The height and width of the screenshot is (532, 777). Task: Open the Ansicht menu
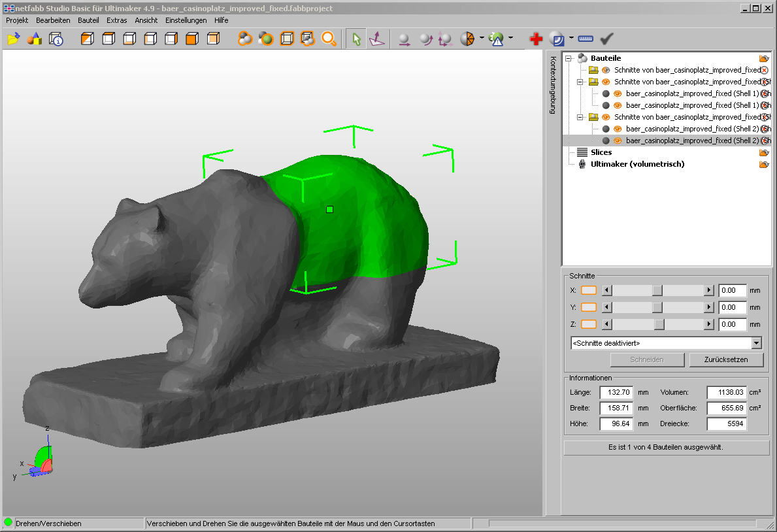point(146,20)
